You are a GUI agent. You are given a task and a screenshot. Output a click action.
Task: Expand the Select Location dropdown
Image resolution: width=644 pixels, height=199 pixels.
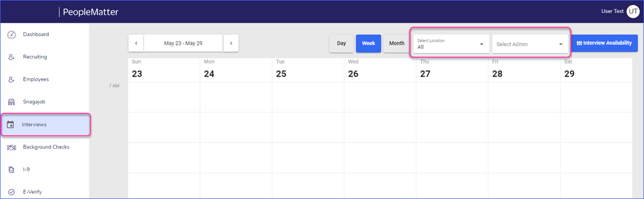pos(451,44)
